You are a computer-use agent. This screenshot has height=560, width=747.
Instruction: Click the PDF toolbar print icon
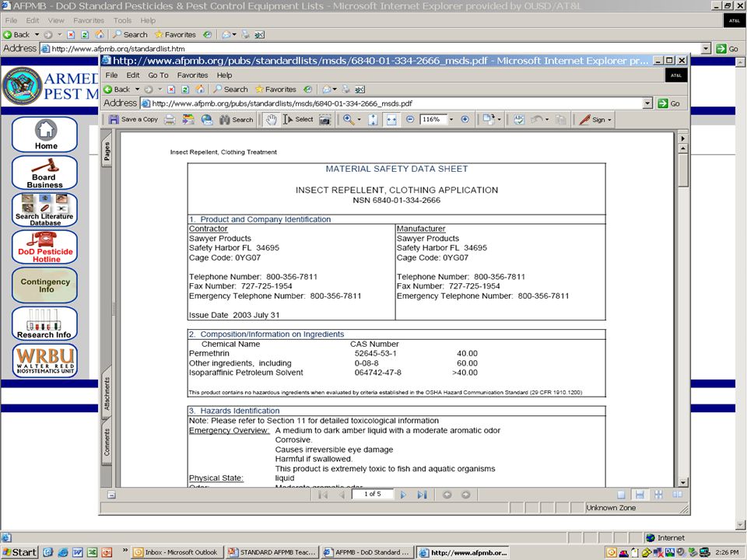[x=170, y=120]
